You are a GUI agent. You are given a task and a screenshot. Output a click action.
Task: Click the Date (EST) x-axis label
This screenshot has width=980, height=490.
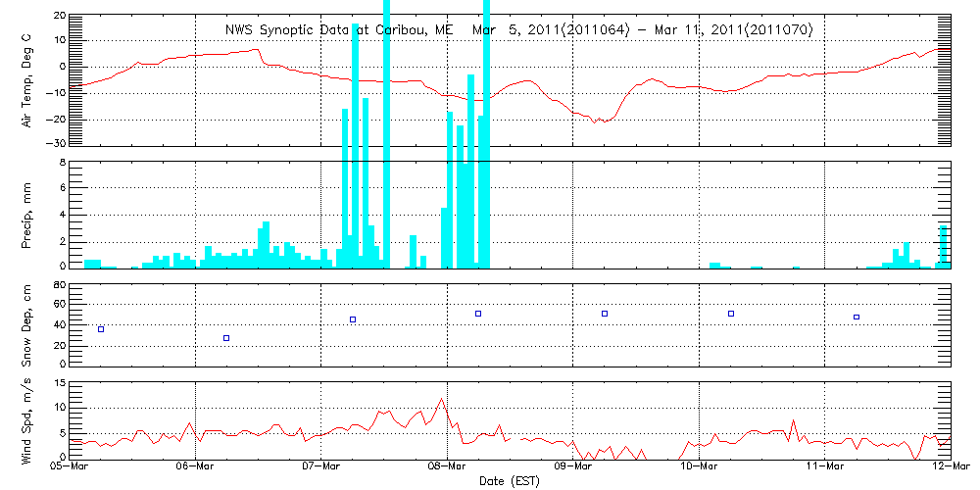click(511, 481)
